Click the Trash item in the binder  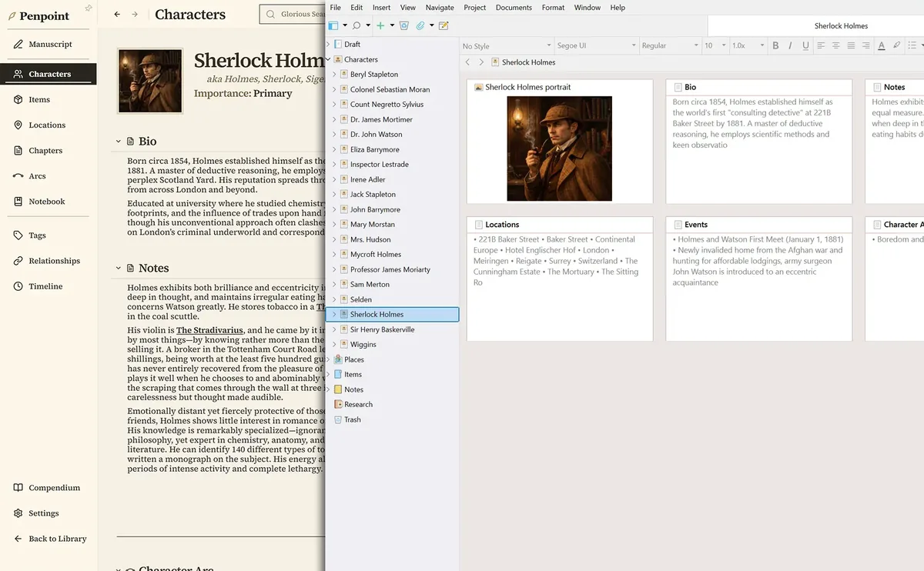pyautogui.click(x=353, y=419)
